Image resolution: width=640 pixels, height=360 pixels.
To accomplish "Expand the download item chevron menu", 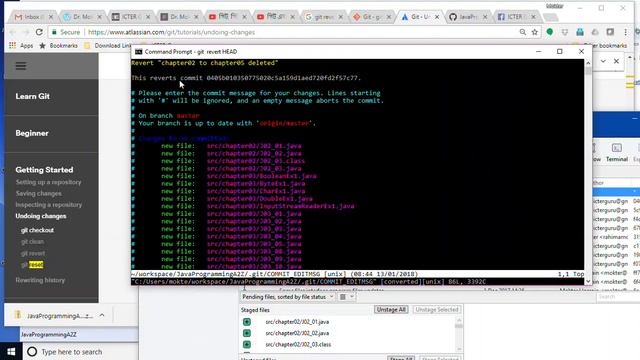I will (x=102, y=315).
